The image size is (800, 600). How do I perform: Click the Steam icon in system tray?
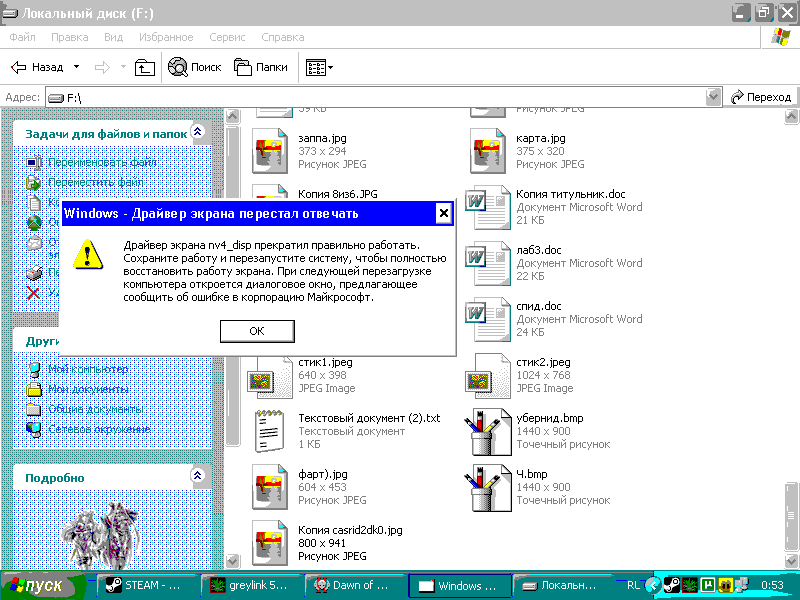[x=672, y=585]
